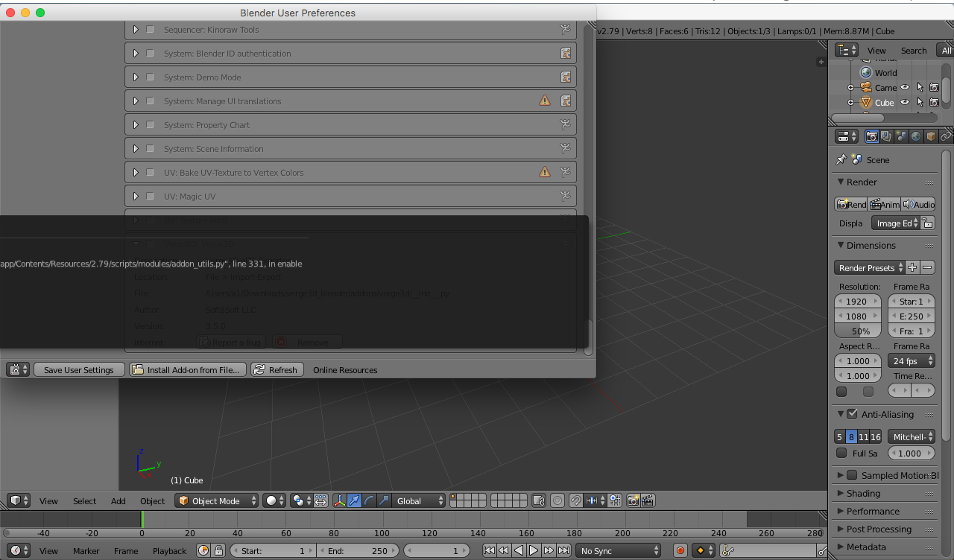Open the Timeline Marker menu

tap(86, 550)
